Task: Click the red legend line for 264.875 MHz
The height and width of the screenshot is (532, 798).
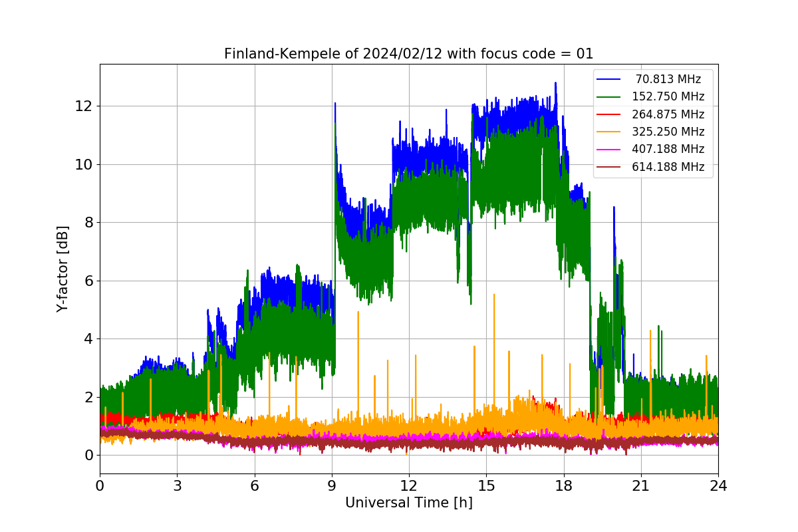Action: 608,114
